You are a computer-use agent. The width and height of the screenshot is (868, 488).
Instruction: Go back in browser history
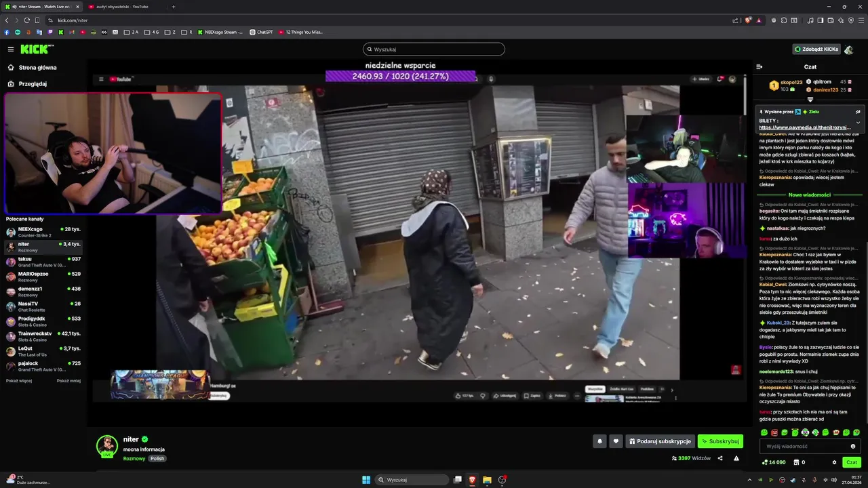click(x=7, y=20)
